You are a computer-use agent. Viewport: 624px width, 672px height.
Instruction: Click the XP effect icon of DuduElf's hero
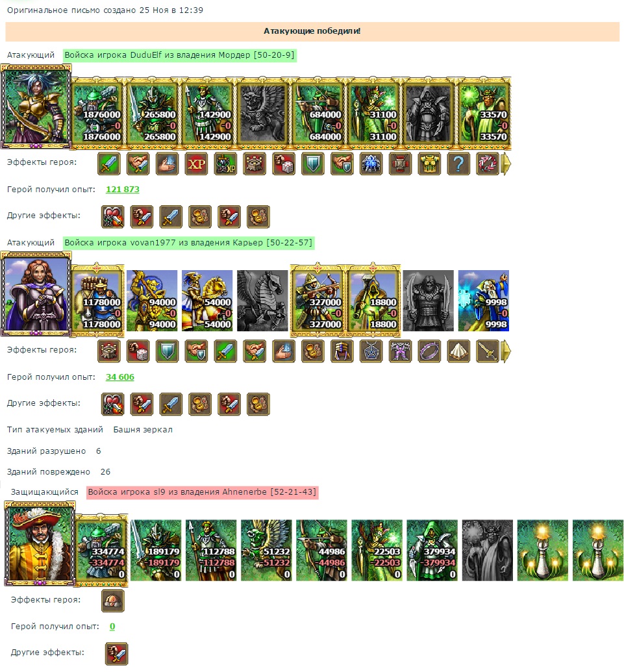coord(196,164)
